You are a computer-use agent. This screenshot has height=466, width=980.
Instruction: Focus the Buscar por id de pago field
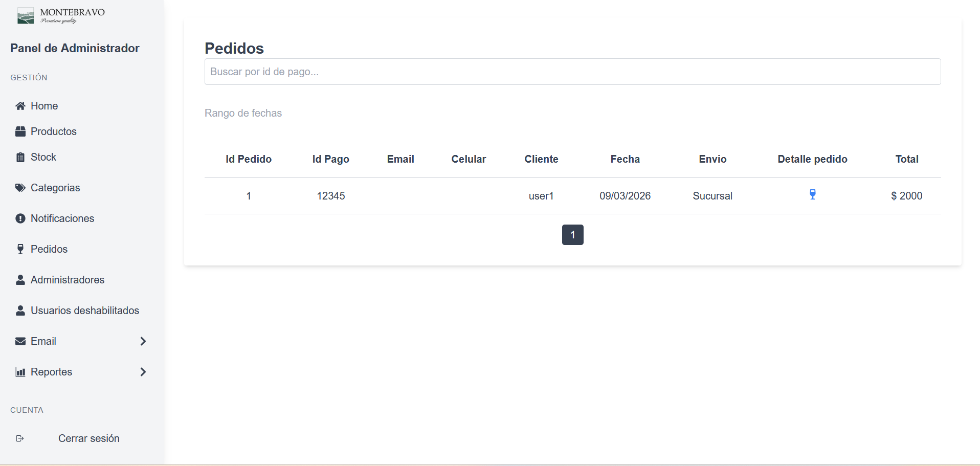pos(572,72)
